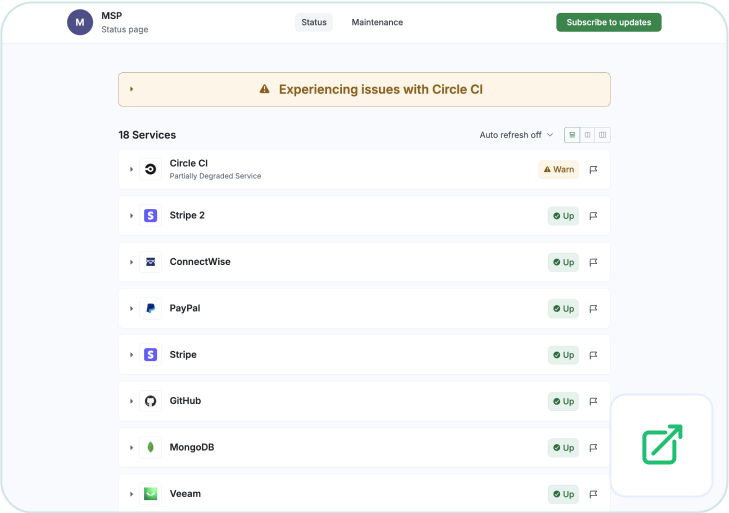Viewport: 729px width, 513px height.
Task: Expand the Circle CI service row
Action: coord(132,169)
